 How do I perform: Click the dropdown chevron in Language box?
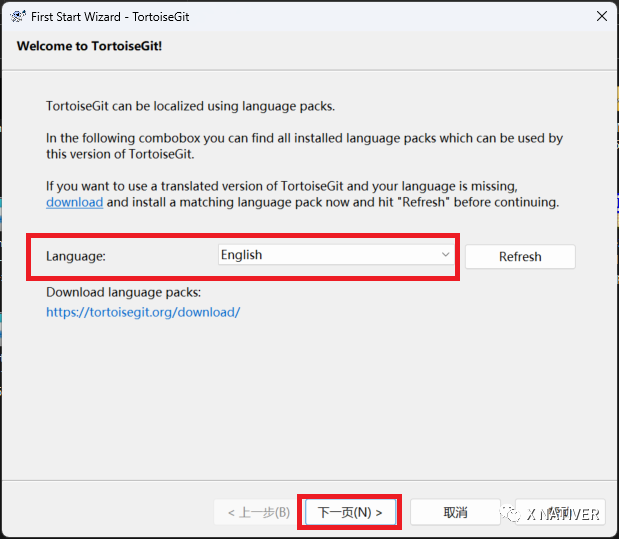click(445, 255)
